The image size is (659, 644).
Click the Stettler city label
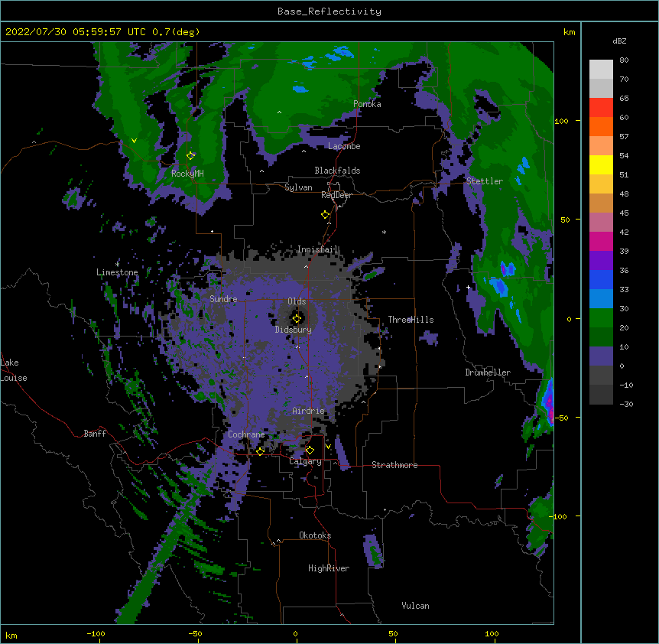coord(485,181)
